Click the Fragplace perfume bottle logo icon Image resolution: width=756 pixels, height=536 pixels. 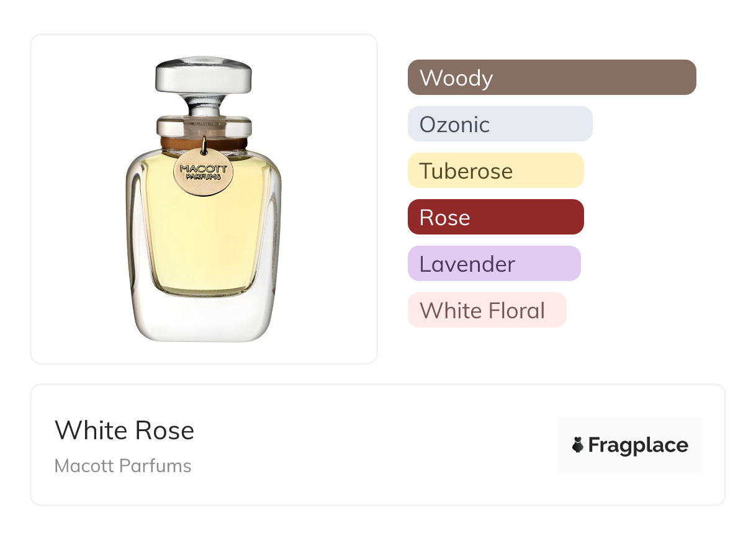[578, 445]
